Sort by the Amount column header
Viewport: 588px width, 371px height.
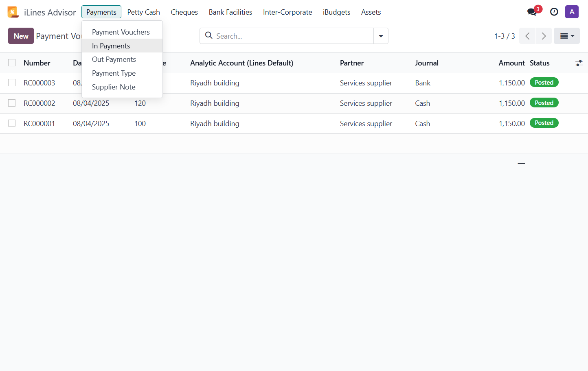point(511,63)
